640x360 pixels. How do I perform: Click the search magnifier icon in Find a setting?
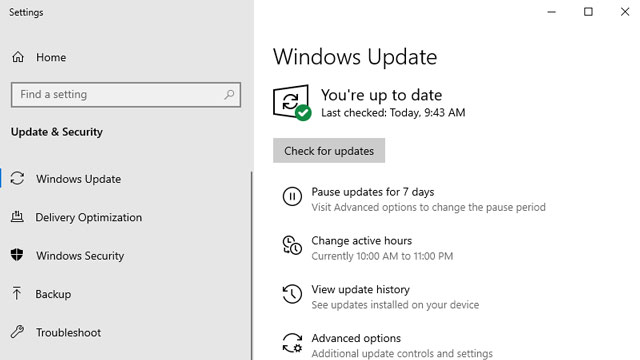click(x=229, y=95)
